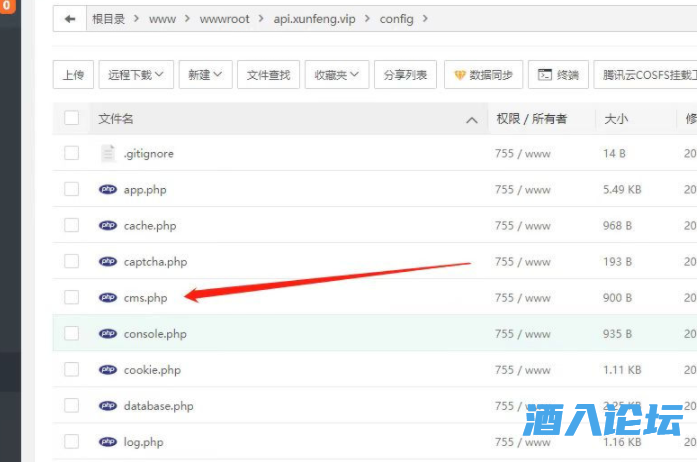Go to 根目录 in breadcrumb

(x=108, y=19)
